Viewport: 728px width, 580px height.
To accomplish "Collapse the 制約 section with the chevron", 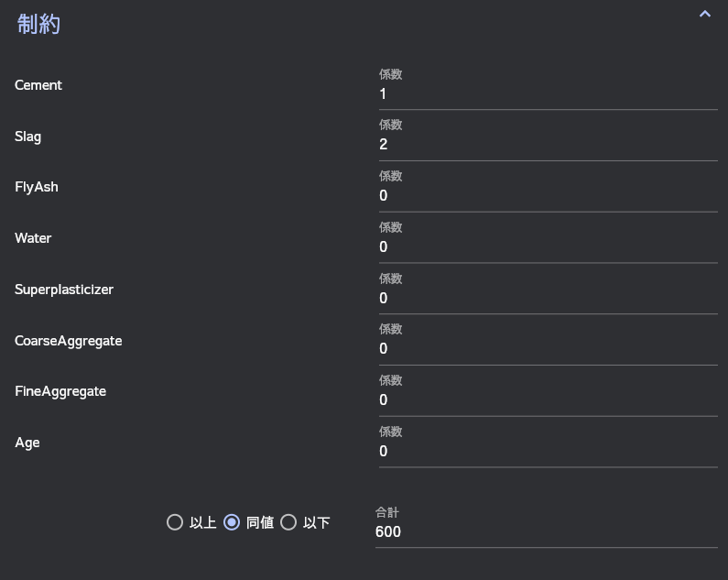I will point(704,15).
